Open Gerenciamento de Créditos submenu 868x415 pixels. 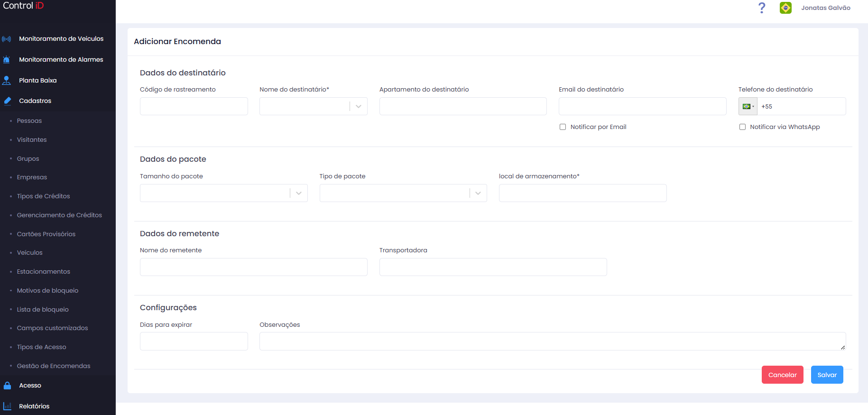pyautogui.click(x=59, y=215)
